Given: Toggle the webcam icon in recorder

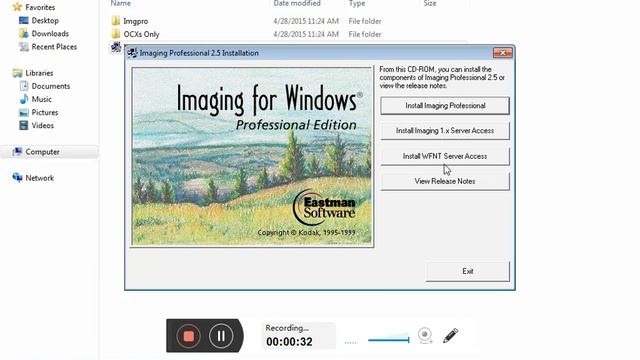Looking at the screenshot, I should (x=425, y=336).
